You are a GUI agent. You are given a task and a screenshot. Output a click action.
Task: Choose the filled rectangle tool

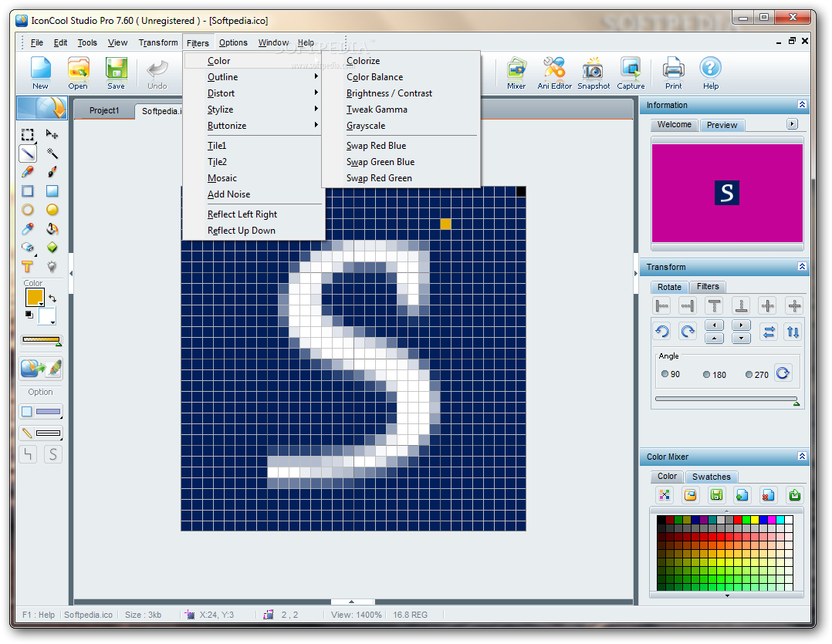point(52,191)
